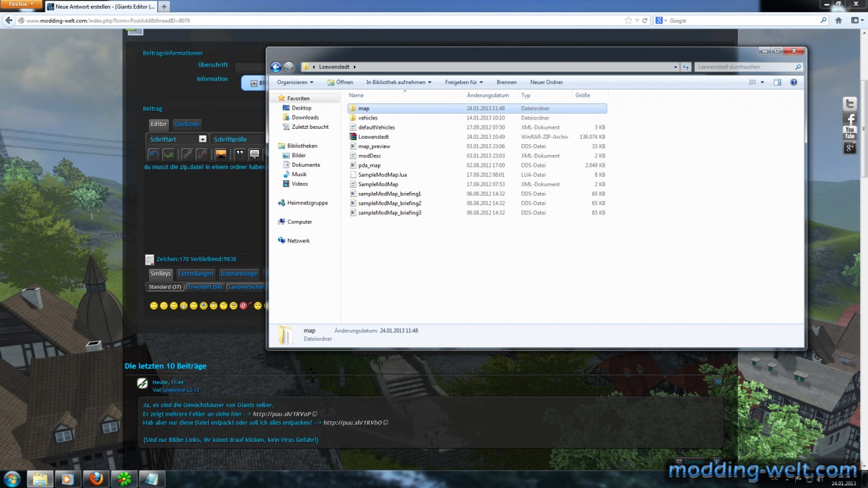Open the Explorer help icon

coord(794,82)
